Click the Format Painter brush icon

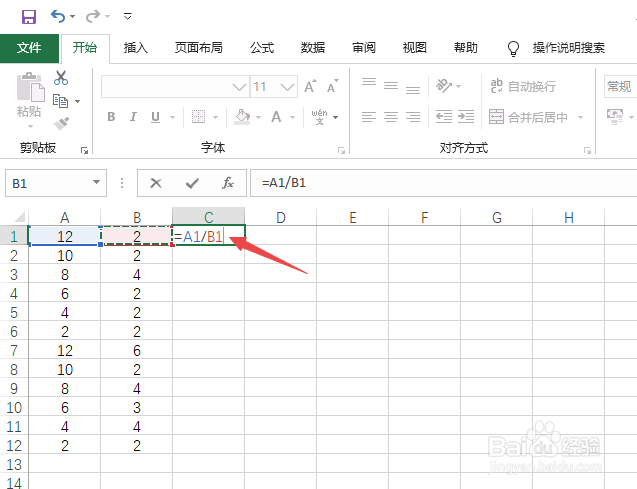[x=61, y=123]
